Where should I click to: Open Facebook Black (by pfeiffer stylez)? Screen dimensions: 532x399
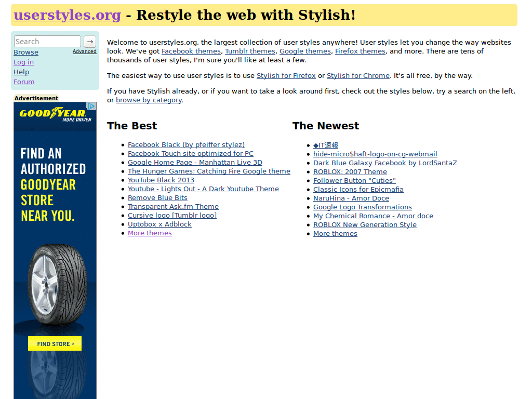click(187, 145)
